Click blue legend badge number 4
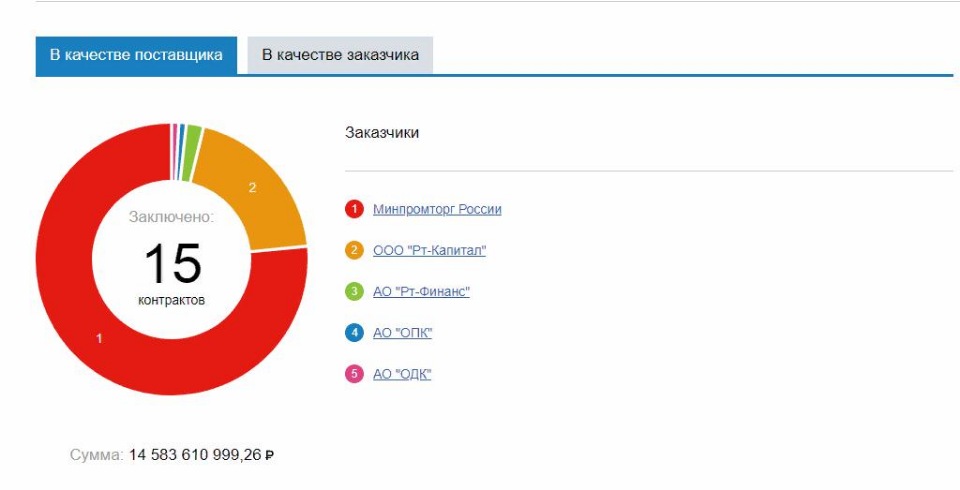Image resolution: width=960 pixels, height=490 pixels. tap(354, 333)
